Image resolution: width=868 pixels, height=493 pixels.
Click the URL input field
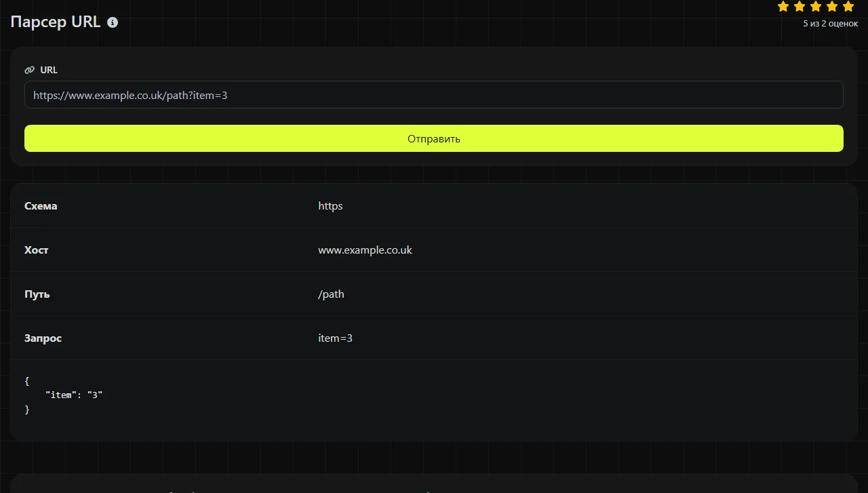click(x=434, y=95)
